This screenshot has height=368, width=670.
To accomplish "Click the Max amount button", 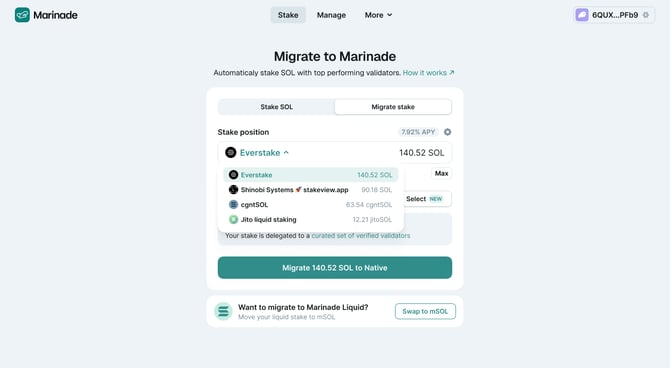I will (x=441, y=173).
